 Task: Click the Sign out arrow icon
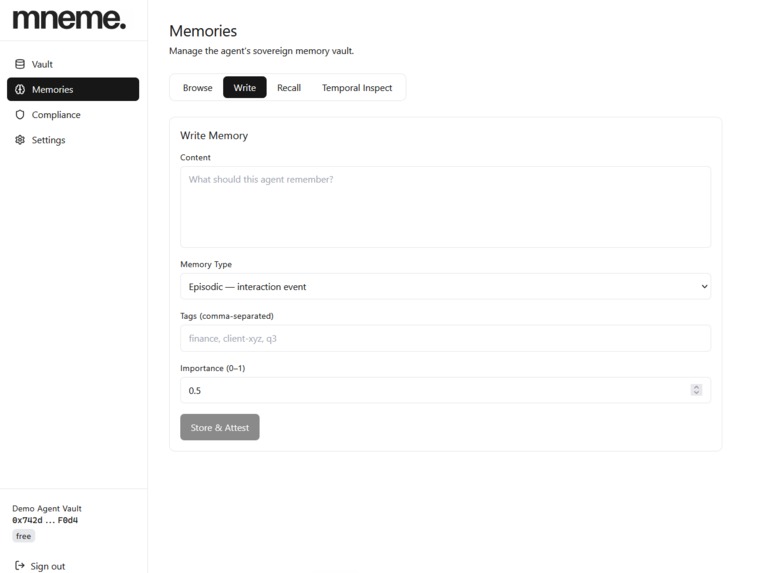(x=20, y=566)
